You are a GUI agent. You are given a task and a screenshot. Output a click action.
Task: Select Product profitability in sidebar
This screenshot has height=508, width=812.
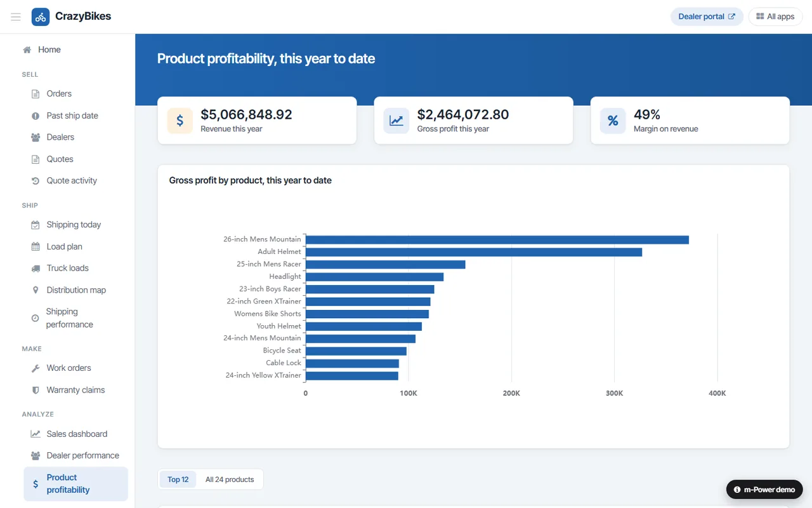tap(75, 484)
